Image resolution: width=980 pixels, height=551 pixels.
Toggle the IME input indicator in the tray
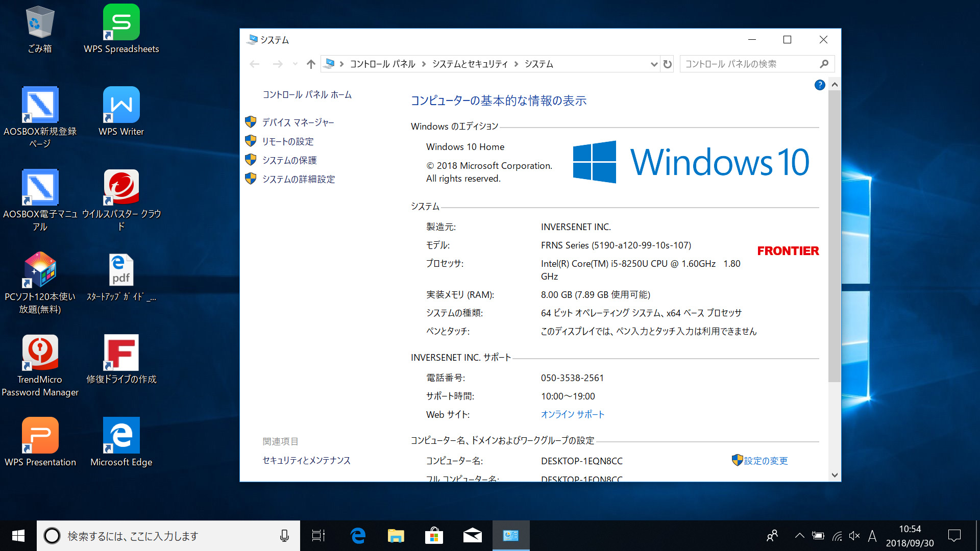click(873, 536)
